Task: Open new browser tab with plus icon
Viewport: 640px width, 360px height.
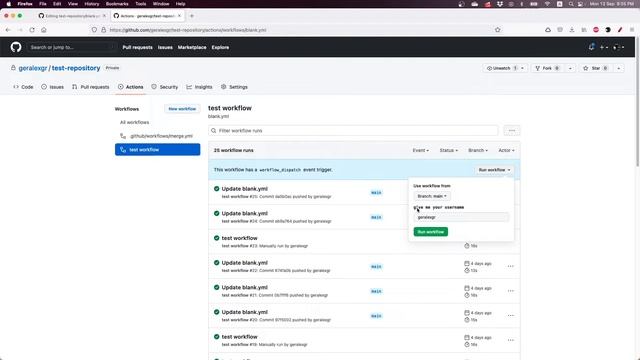Action: tap(192, 16)
